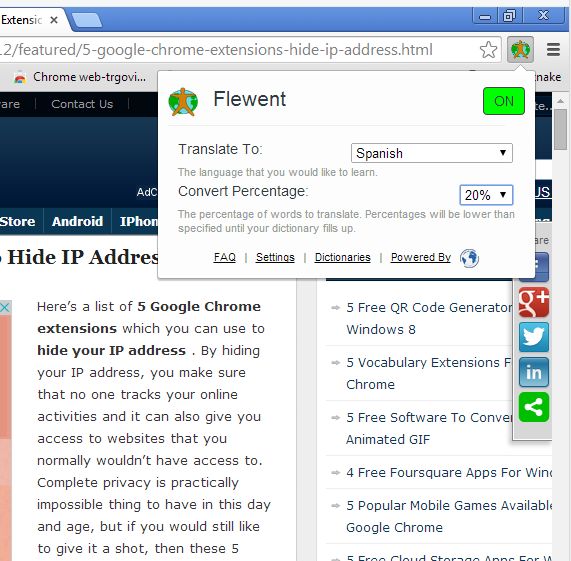Open the Translate To Spanish dropdown

[x=432, y=153]
